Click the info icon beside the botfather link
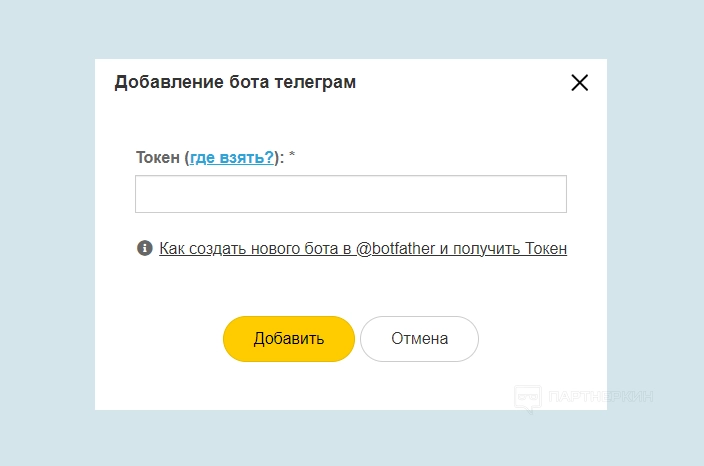 [x=145, y=248]
